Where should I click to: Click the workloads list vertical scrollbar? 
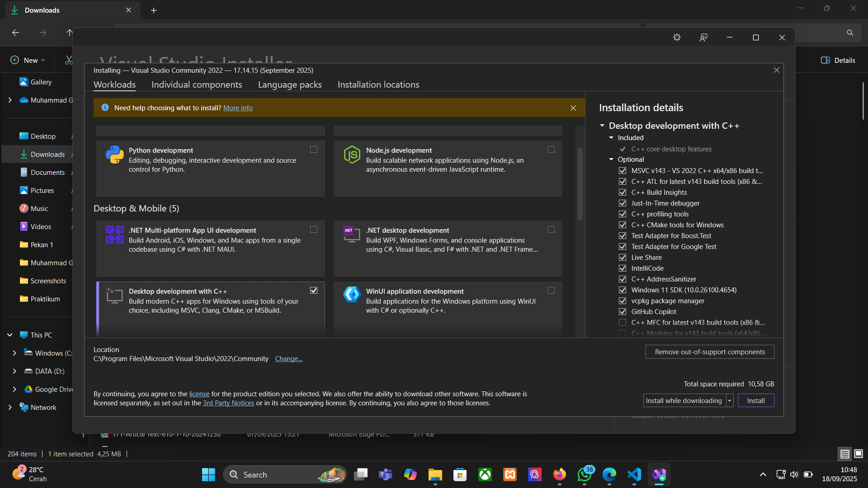(580, 183)
